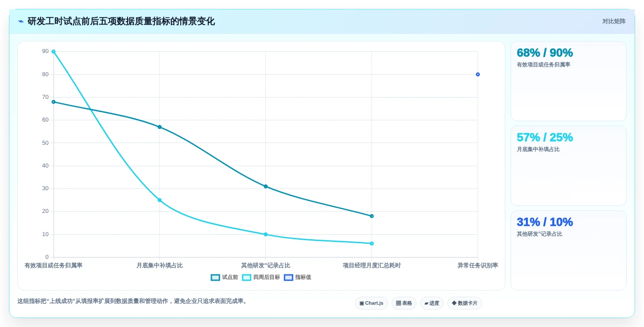Toggle the 试点前 legend series
Image resolution: width=644 pixels, height=327 pixels.
point(224,278)
